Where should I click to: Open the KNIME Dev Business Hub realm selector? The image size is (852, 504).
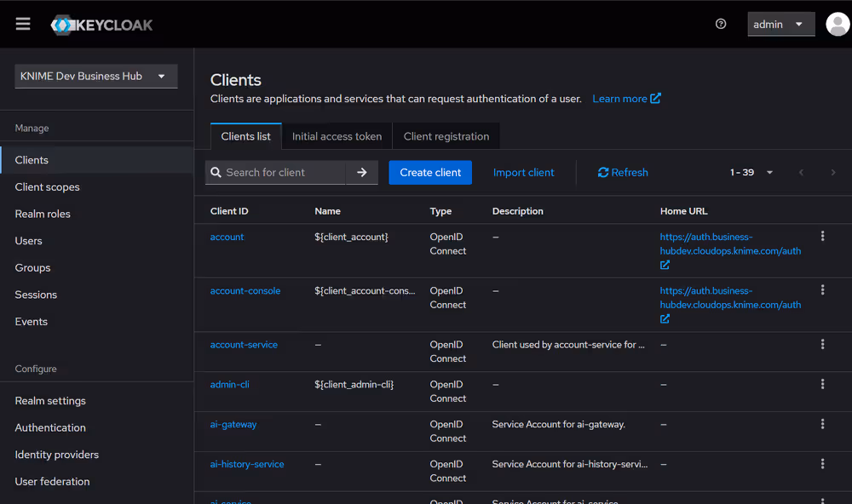click(x=95, y=76)
